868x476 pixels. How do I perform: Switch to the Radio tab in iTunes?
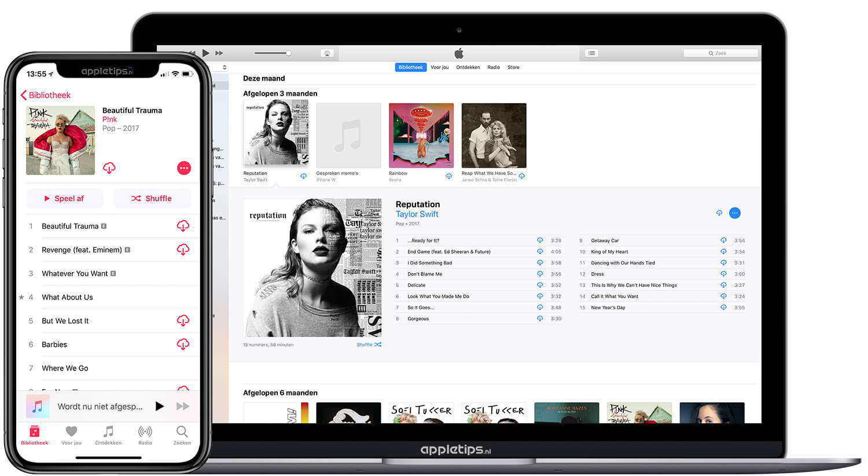(494, 67)
